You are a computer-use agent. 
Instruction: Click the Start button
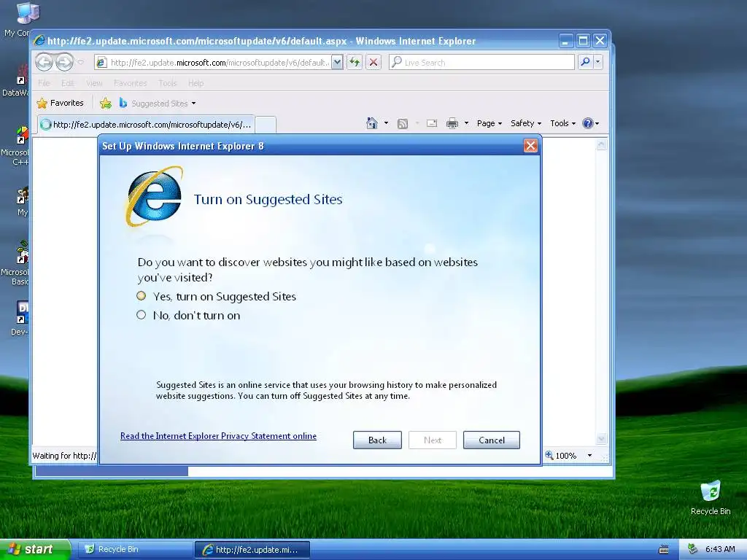pyautogui.click(x=35, y=549)
